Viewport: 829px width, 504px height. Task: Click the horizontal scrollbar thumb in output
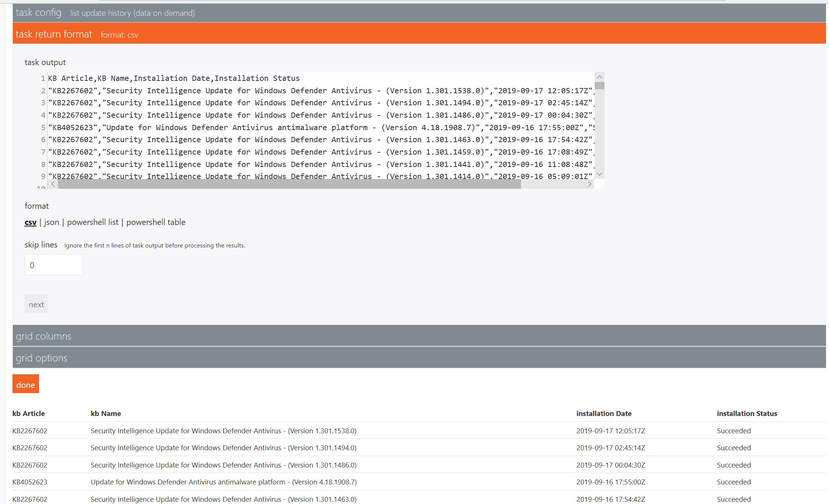pyautogui.click(x=289, y=184)
